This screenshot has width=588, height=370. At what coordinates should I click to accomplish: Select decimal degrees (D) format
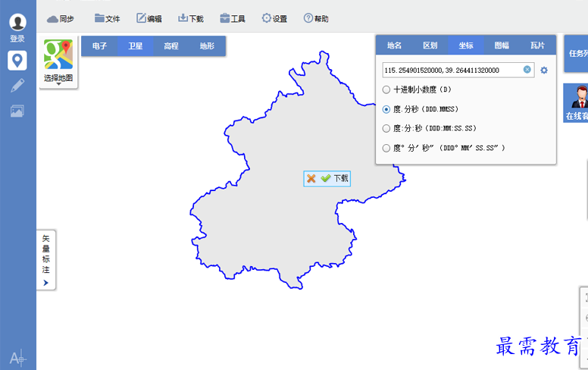click(386, 89)
